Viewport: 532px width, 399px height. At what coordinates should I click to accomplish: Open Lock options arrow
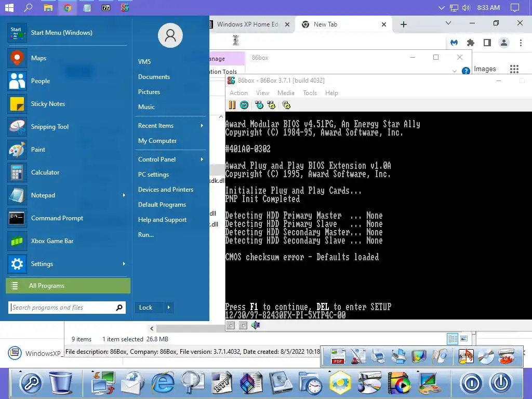[169, 308]
